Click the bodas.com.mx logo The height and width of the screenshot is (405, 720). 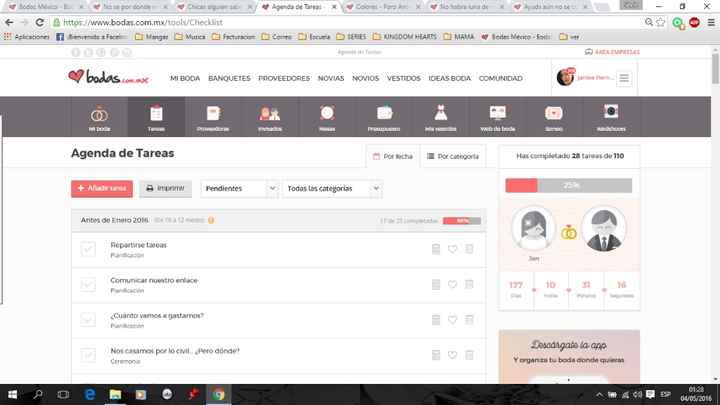point(108,77)
